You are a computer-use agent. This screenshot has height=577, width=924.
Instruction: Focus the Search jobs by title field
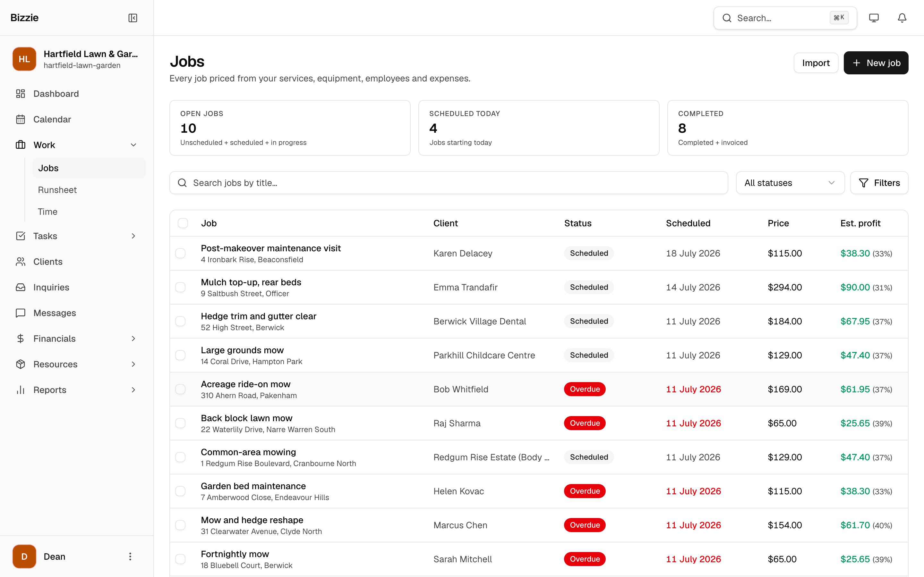click(449, 183)
